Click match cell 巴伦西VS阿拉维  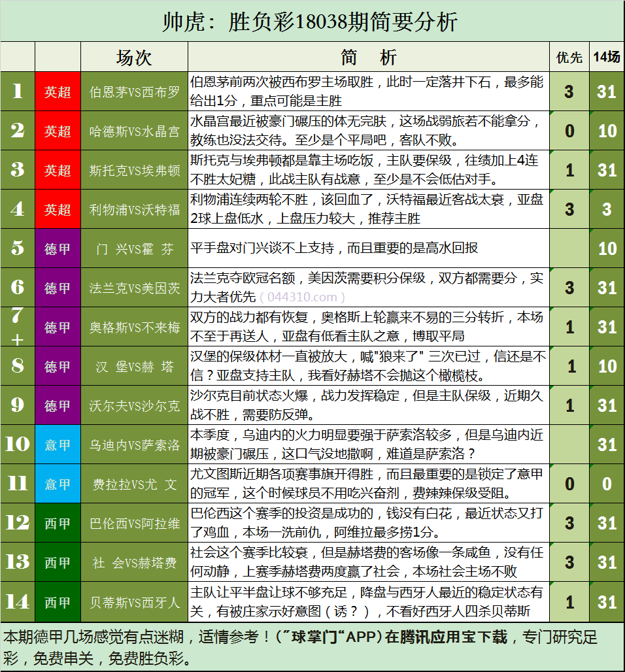(x=134, y=523)
